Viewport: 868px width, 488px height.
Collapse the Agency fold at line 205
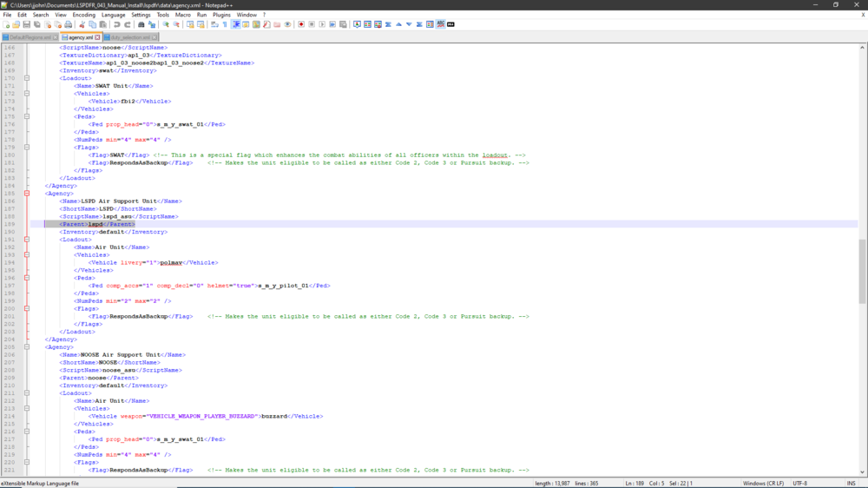click(x=27, y=346)
